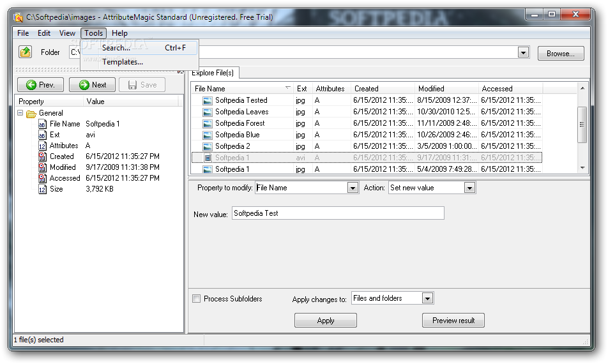Select the Softpedia Tested file name
The width and height of the screenshot is (608, 364).
(x=241, y=100)
